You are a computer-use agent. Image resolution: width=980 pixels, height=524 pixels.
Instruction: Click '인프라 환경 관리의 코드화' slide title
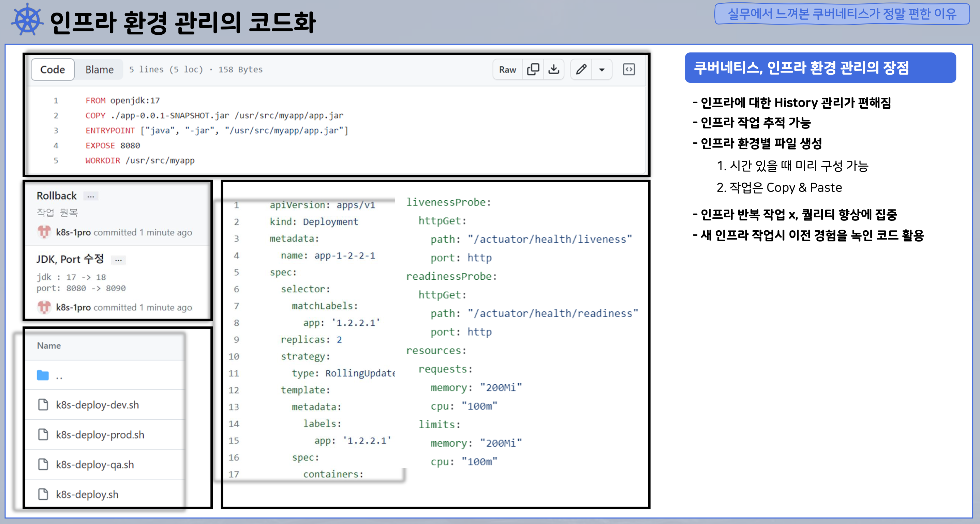point(183,22)
